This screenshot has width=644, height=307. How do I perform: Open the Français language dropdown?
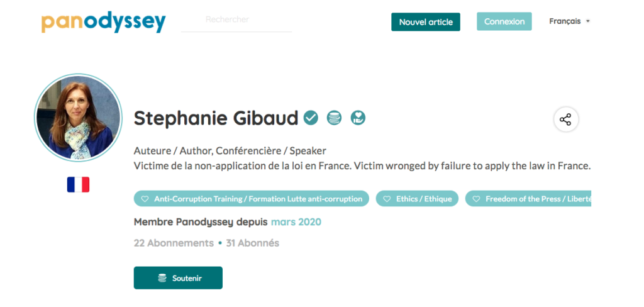[x=569, y=21]
